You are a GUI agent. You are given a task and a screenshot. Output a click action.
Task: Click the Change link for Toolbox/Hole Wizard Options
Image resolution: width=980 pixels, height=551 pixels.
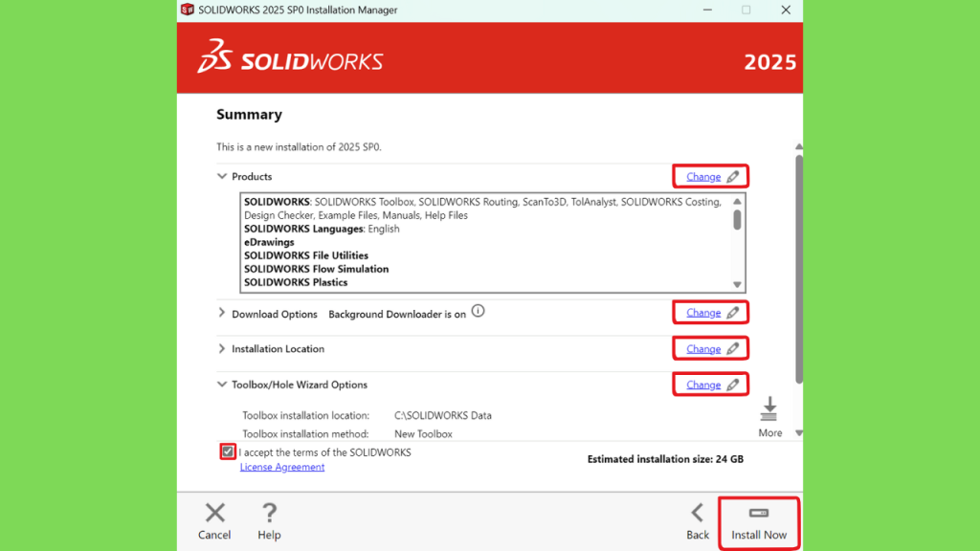click(x=703, y=385)
